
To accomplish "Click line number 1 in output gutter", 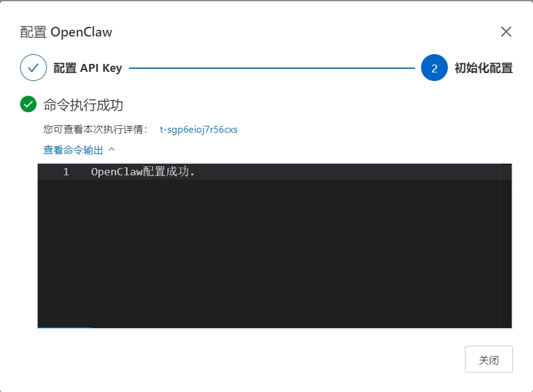I will [66, 172].
